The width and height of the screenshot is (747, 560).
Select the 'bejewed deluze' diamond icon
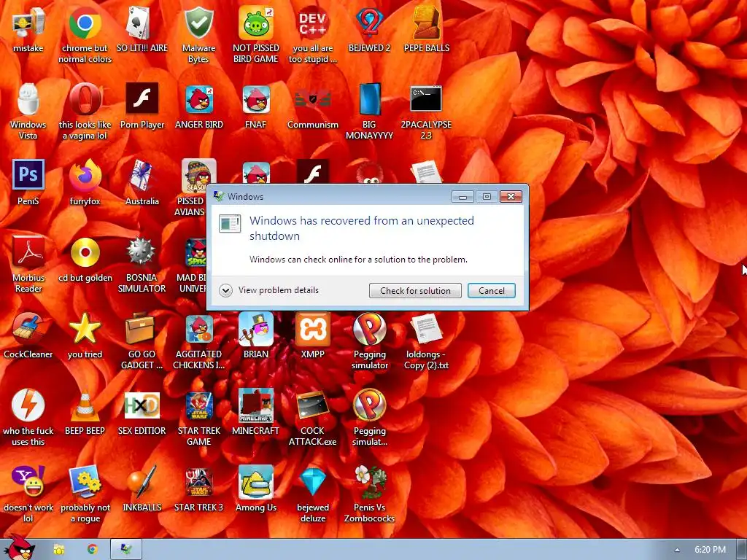(312, 481)
